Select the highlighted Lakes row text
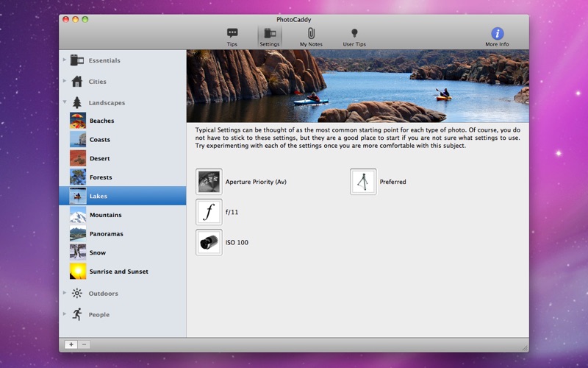 98,196
